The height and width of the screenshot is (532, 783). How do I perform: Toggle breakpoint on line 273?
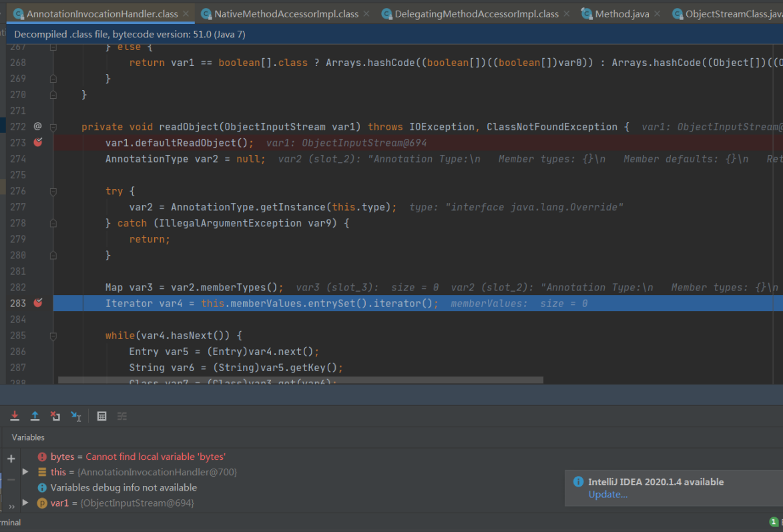pos(38,142)
